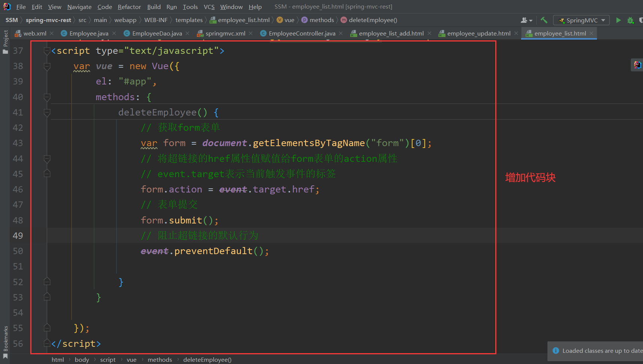Switch to the Employee.java tab
This screenshot has height=364, width=643.
[x=89, y=33]
